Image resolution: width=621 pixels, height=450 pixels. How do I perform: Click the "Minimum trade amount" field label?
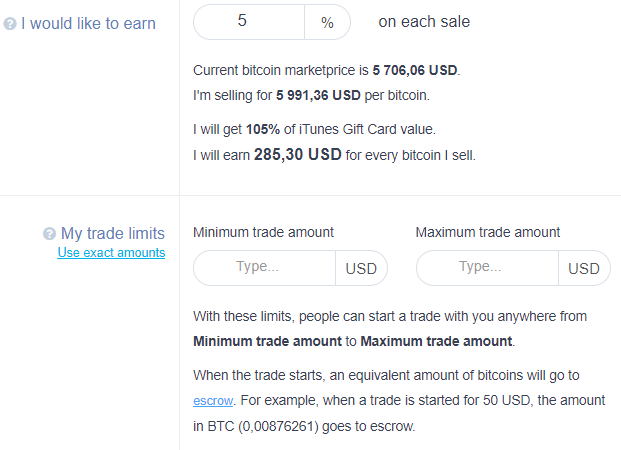point(263,232)
